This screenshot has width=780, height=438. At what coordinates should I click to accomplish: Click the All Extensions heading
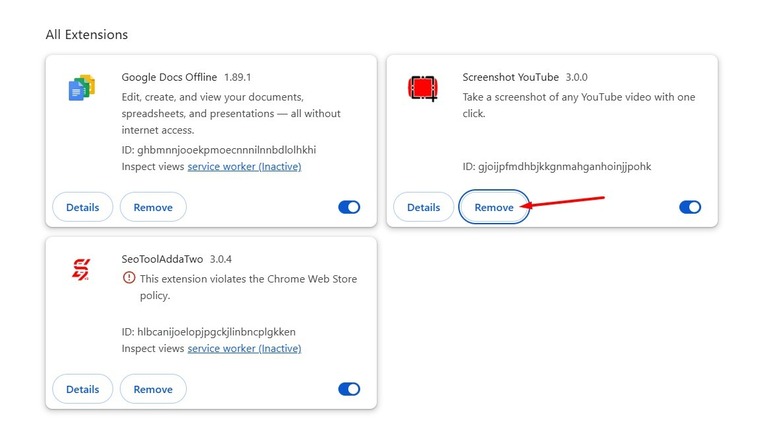[87, 34]
